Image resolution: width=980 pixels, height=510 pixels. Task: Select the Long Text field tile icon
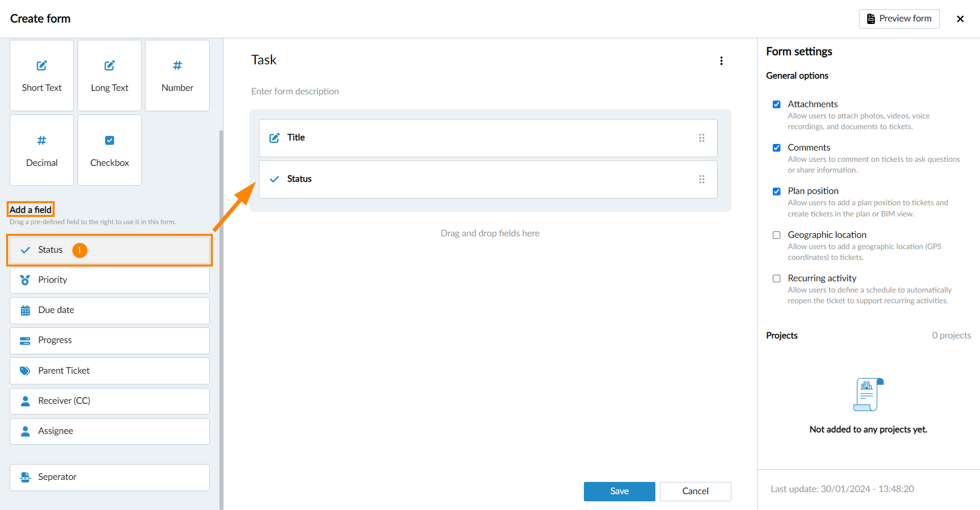tap(110, 66)
